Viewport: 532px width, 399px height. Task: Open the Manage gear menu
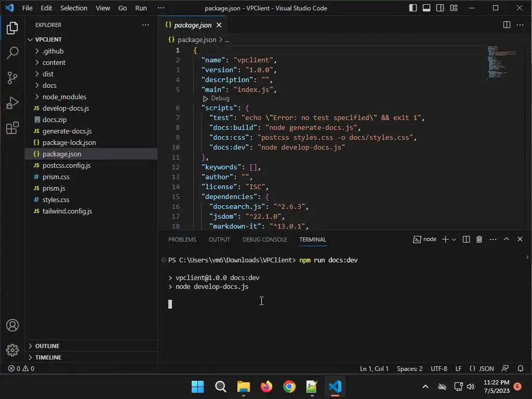[x=12, y=350]
